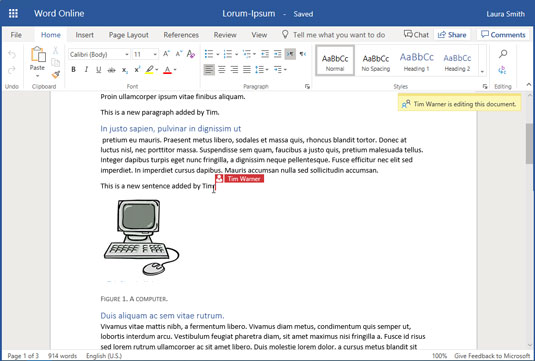This screenshot has width=535, height=361.
Task: Open the Special indent dropdown
Action: click(x=280, y=70)
